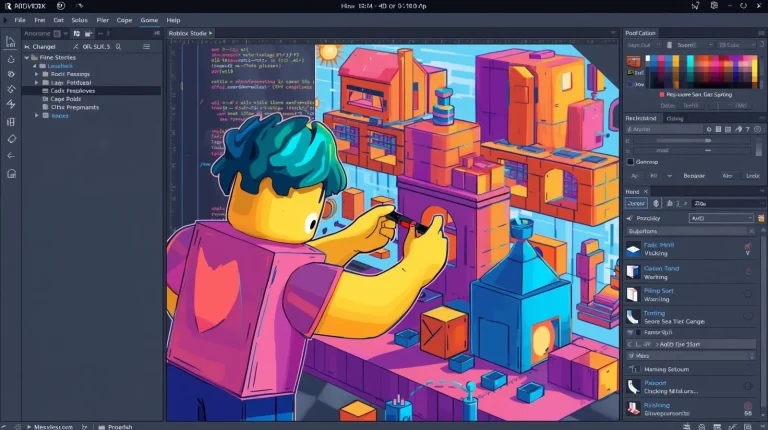Click the redo arrow in the title bar
This screenshot has height=430, width=768.
coord(79,6)
